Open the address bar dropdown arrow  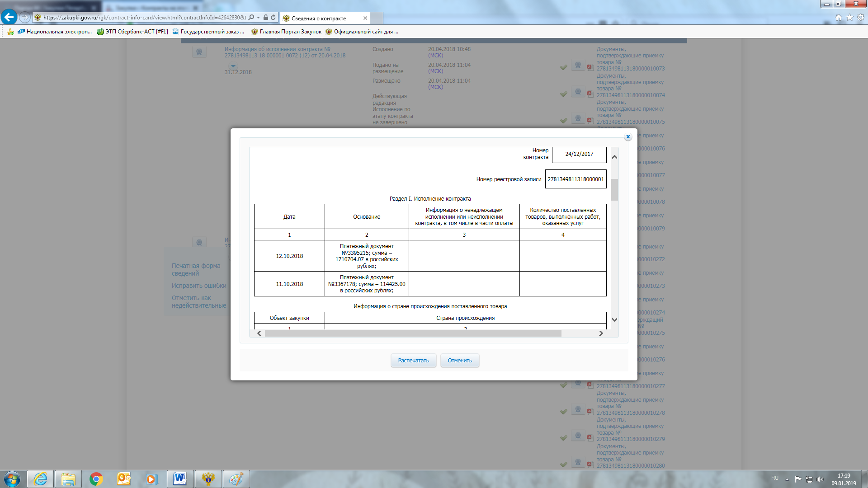click(258, 18)
